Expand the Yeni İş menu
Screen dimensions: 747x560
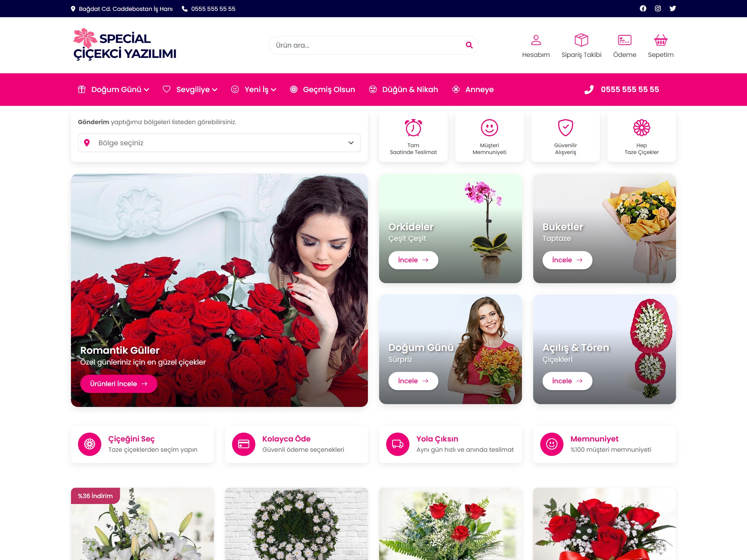pyautogui.click(x=254, y=90)
